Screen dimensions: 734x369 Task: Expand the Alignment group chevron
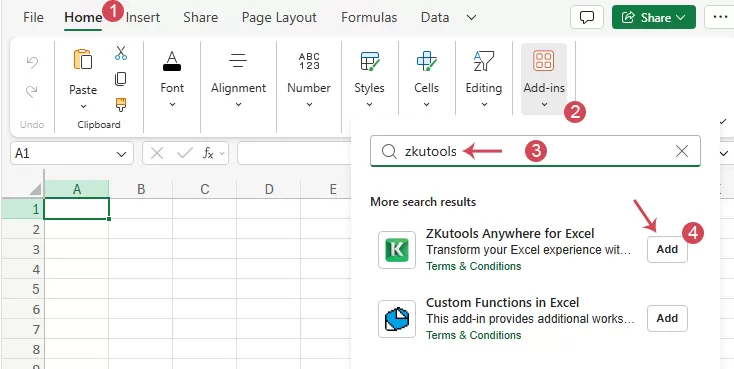238,104
